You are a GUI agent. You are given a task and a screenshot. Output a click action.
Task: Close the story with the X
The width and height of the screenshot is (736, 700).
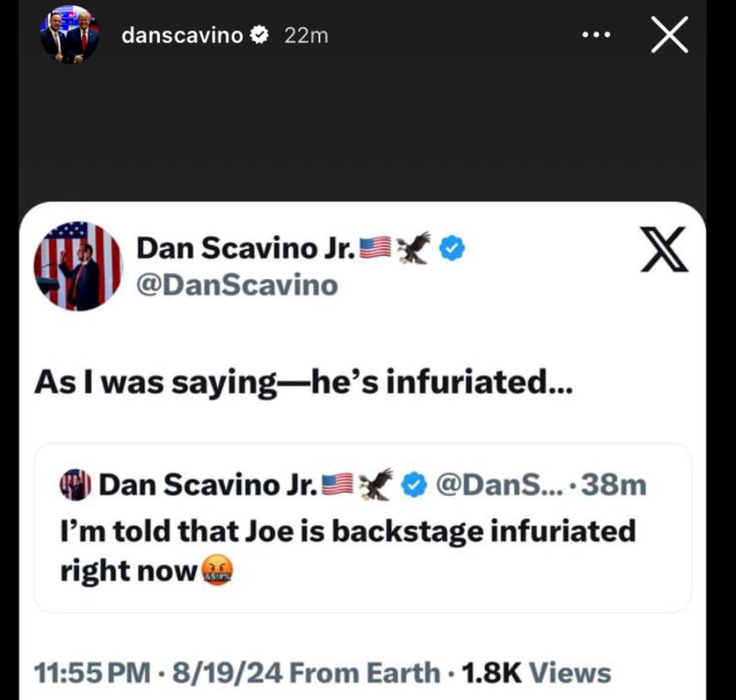(670, 36)
